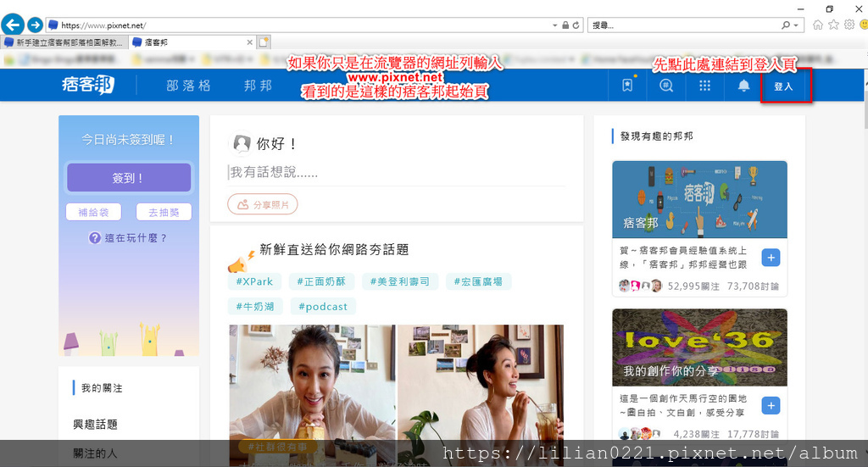Select the #podcast hashtag

(323, 306)
